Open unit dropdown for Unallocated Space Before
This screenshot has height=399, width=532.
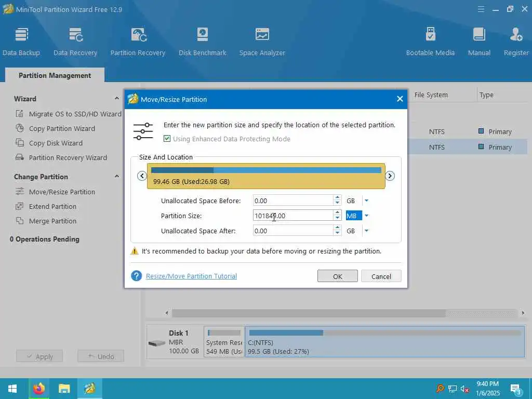click(x=366, y=201)
